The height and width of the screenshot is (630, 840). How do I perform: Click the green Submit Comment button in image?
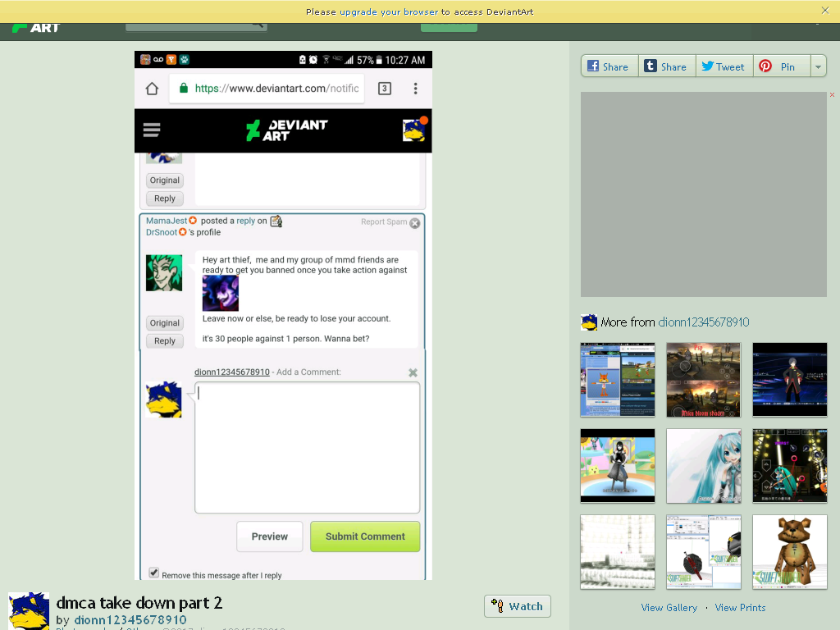pyautogui.click(x=365, y=536)
